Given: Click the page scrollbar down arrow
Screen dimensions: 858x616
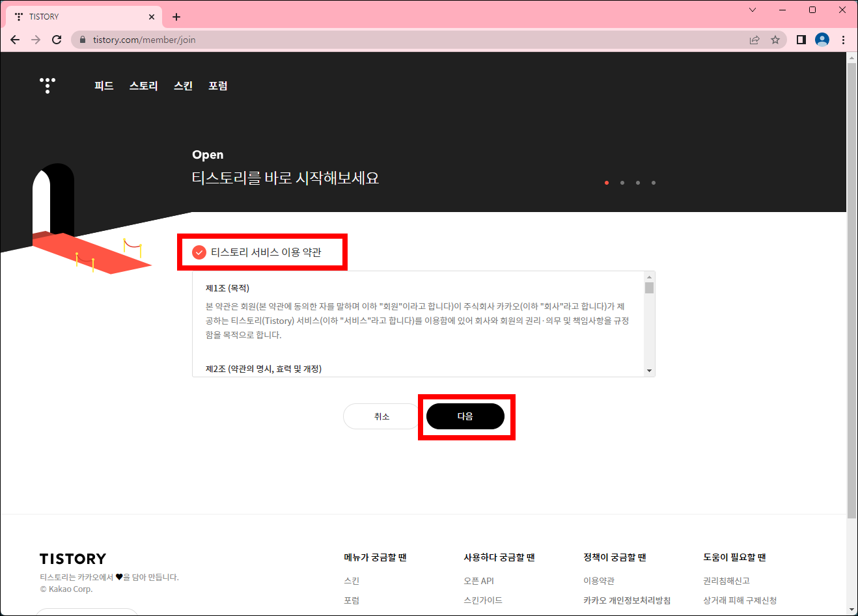Looking at the screenshot, I should point(851,609).
